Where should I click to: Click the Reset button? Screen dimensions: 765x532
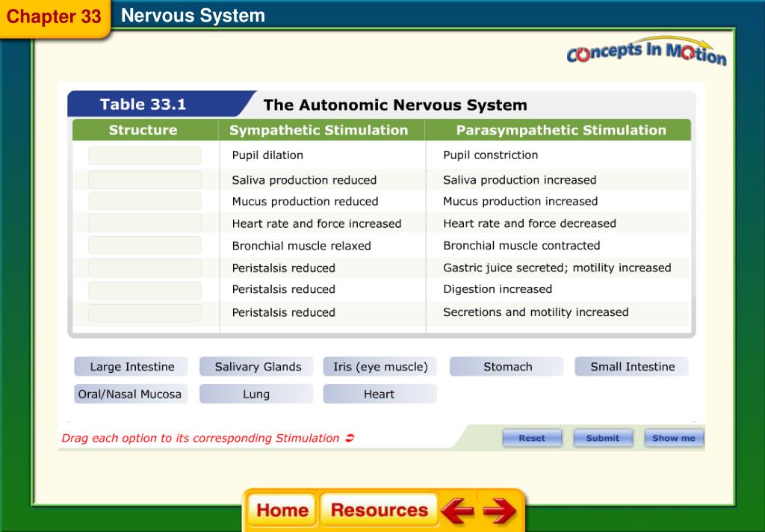click(x=532, y=438)
